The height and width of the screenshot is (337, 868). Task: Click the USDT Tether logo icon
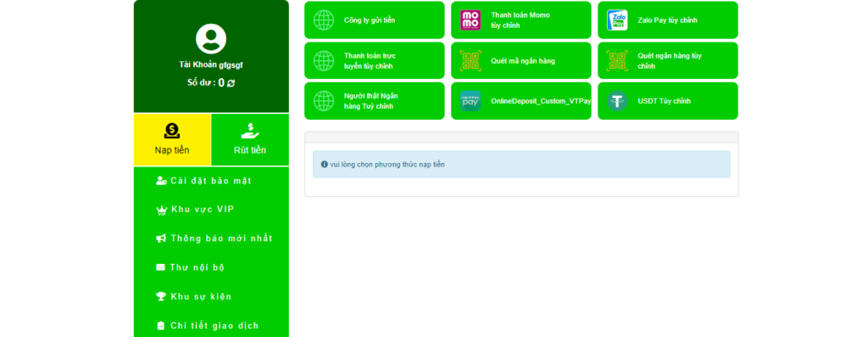(617, 101)
